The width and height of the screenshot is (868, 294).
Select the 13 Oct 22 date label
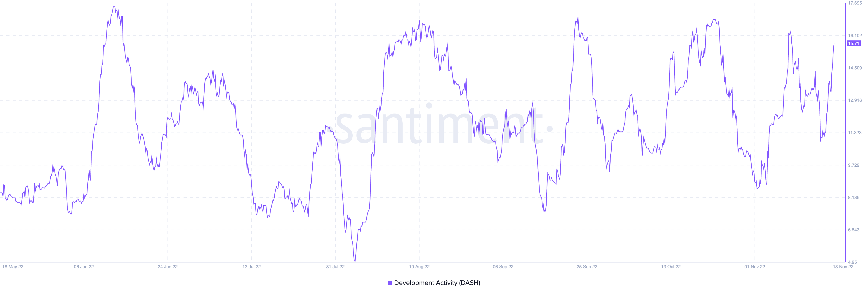coord(671,267)
